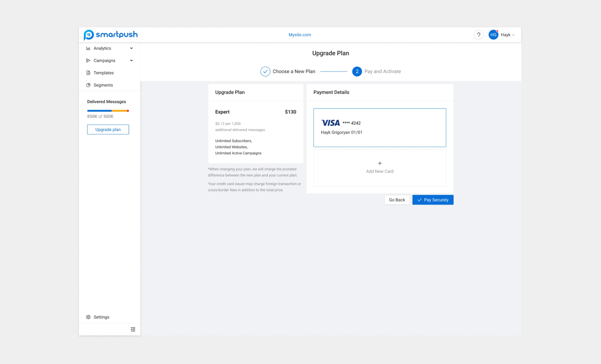Click the Settings gear icon
The image size is (601, 364).
(88, 317)
